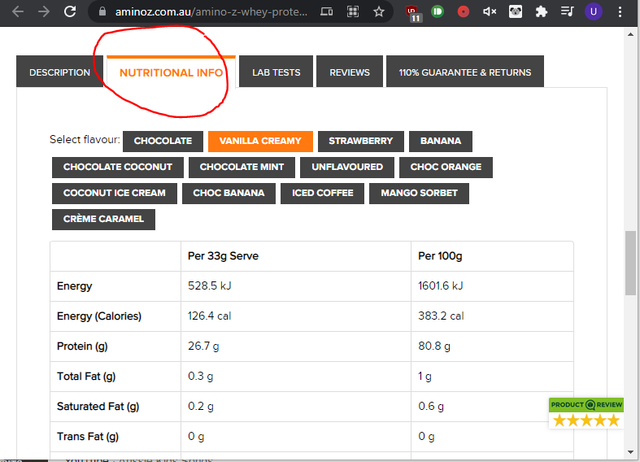Click the 'Saturated Fat (g)' row label

[98, 406]
